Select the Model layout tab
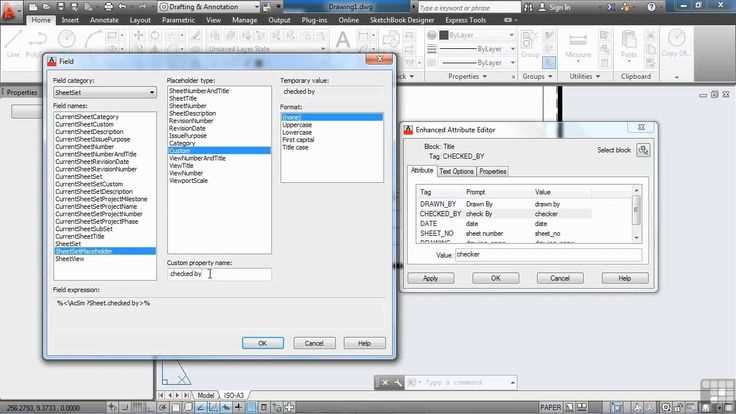Image resolution: width=736 pixels, height=414 pixels. (206, 396)
